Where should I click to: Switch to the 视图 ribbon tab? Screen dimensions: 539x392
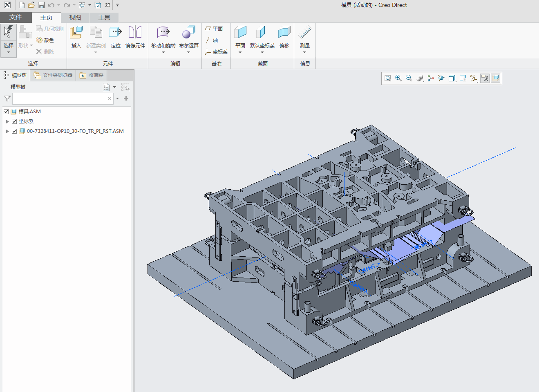tap(75, 18)
